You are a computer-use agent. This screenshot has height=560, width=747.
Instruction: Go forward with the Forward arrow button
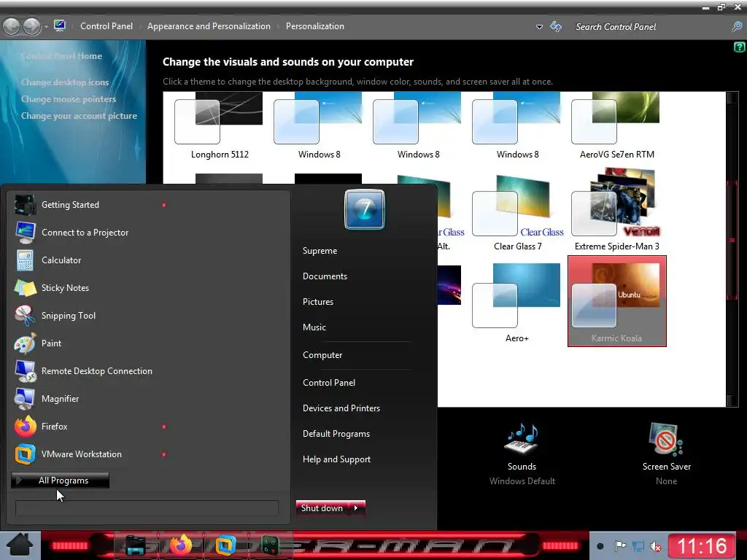[x=32, y=26]
